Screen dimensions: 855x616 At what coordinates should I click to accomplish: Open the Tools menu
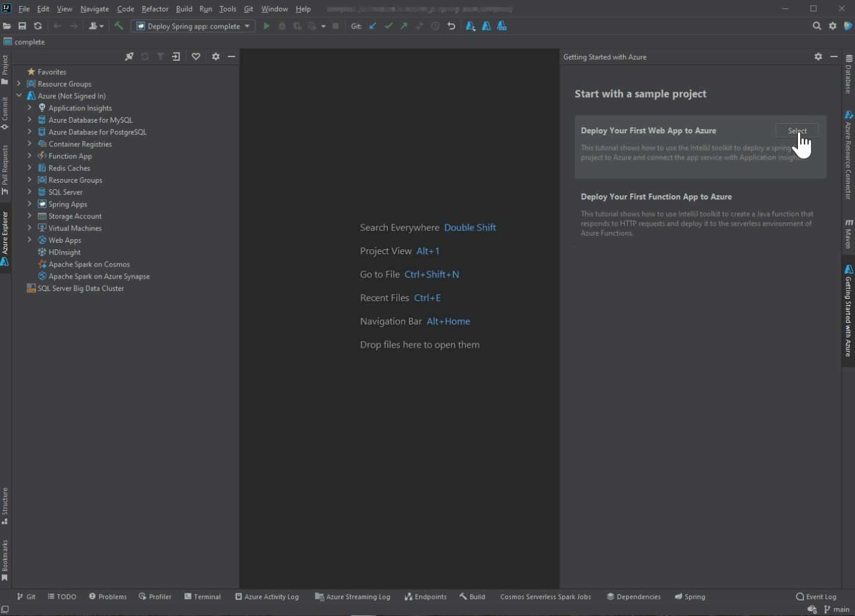[x=227, y=9]
